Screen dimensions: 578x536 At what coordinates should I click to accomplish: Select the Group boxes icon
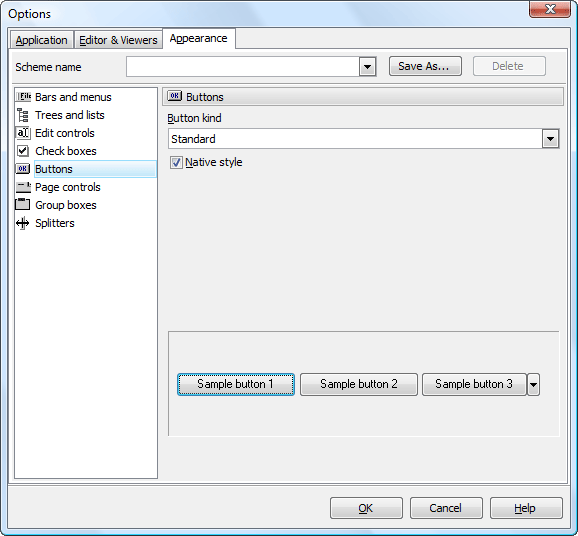click(23, 205)
